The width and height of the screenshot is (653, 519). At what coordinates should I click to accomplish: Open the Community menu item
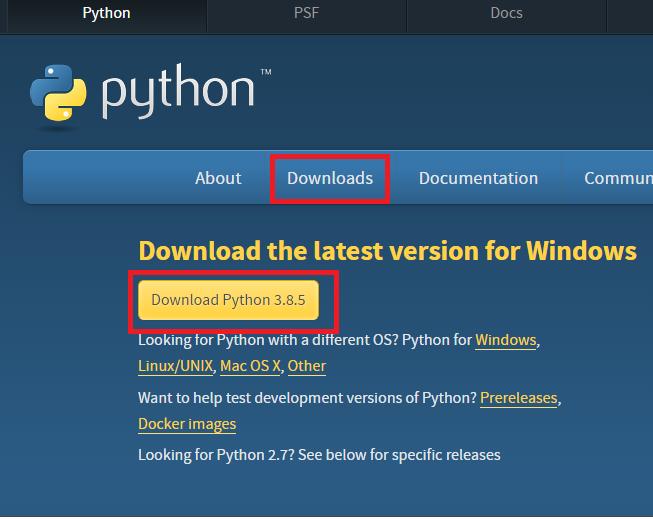tap(618, 178)
